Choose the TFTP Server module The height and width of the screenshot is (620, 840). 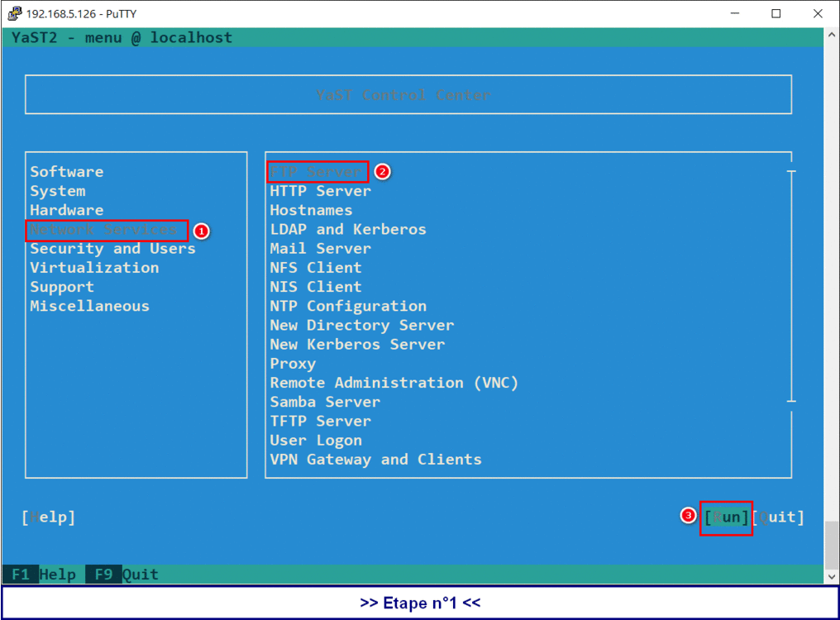point(320,422)
